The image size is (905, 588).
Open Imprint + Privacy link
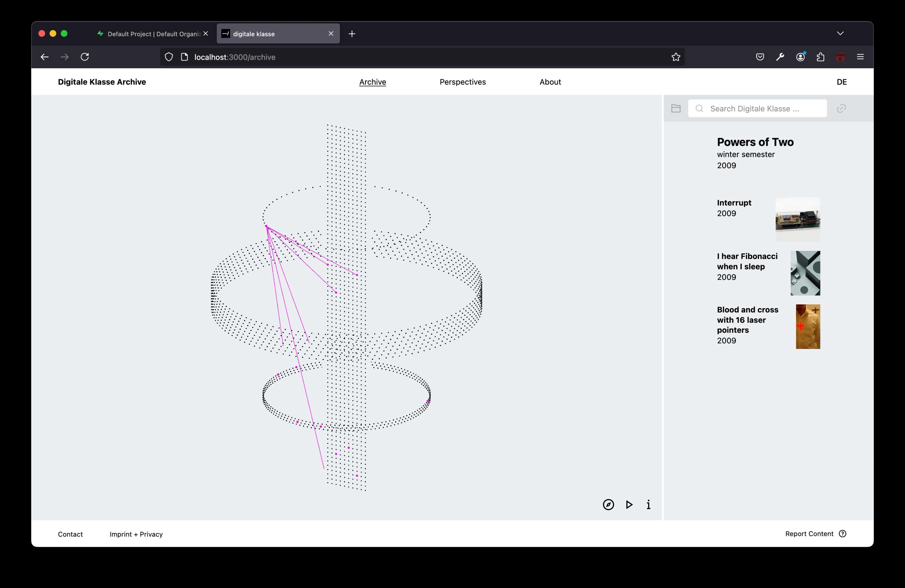[136, 534]
